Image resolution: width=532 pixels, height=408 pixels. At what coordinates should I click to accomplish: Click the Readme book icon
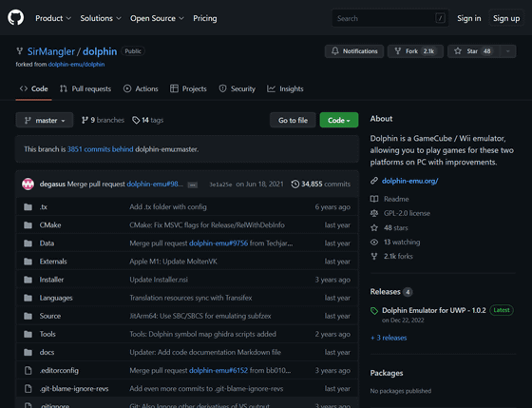(x=374, y=199)
